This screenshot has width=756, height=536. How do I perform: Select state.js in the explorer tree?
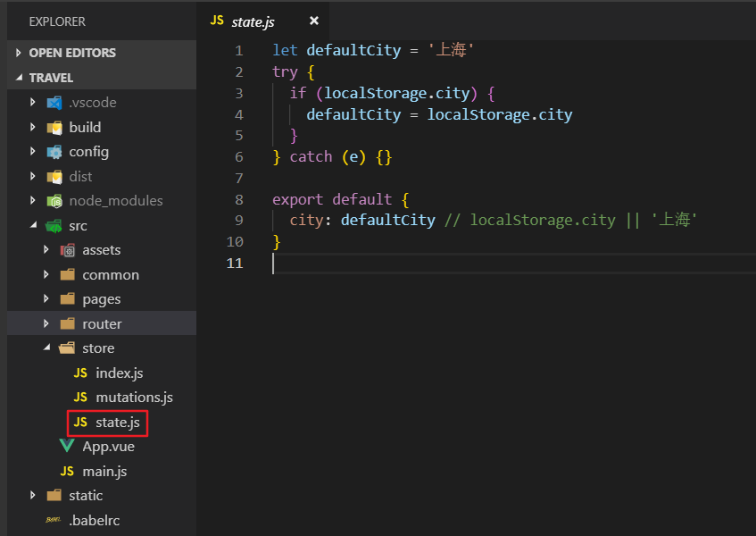coord(107,423)
